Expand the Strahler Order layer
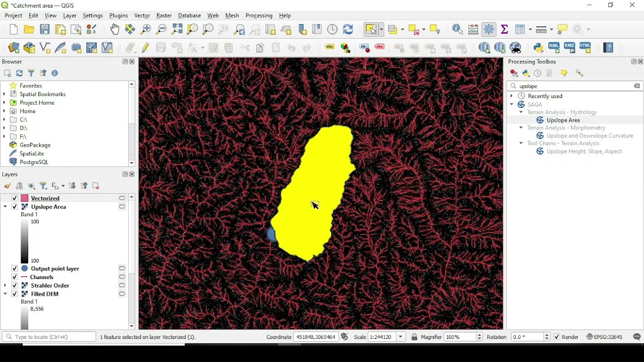Image resolution: width=644 pixels, height=362 pixels. coord(5,286)
